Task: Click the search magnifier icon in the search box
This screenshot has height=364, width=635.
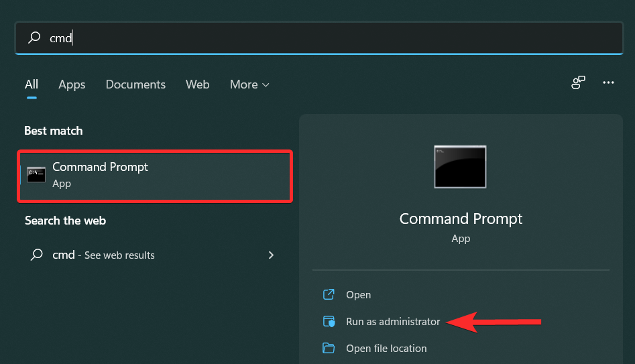Action: click(34, 38)
